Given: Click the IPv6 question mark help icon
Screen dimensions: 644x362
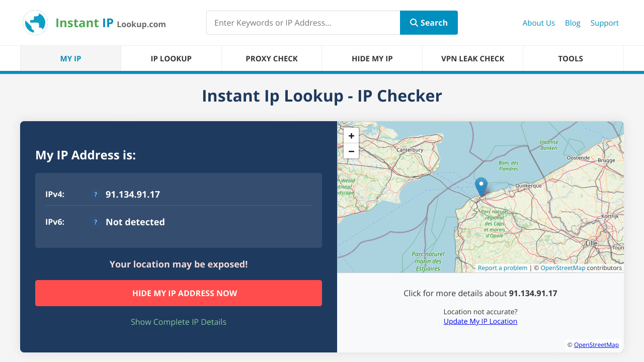Looking at the screenshot, I should coord(96,222).
